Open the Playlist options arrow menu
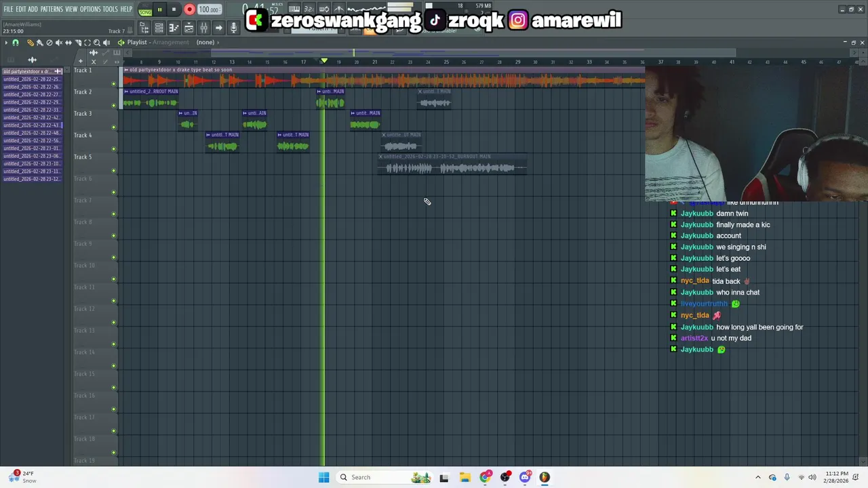Screen dimensions: 868x488 tap(6, 43)
